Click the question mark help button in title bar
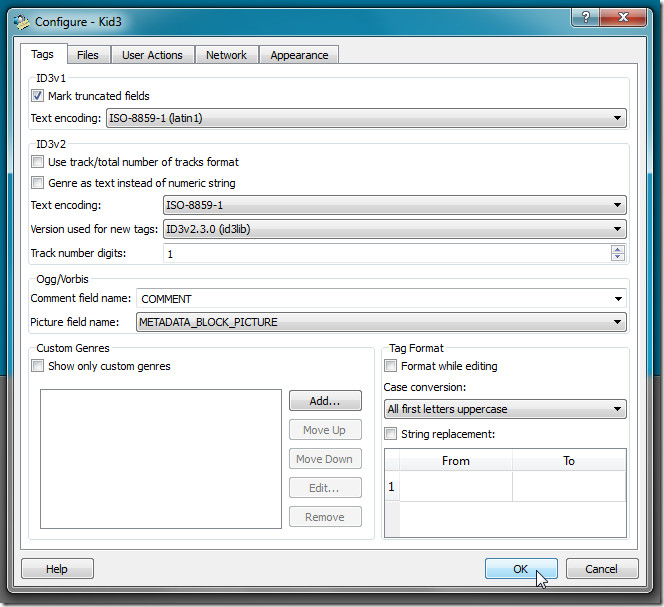Viewport: 664px width, 607px height. coord(585,17)
